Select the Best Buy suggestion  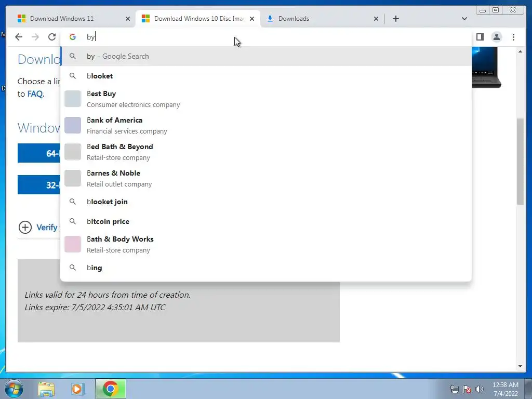point(266,99)
